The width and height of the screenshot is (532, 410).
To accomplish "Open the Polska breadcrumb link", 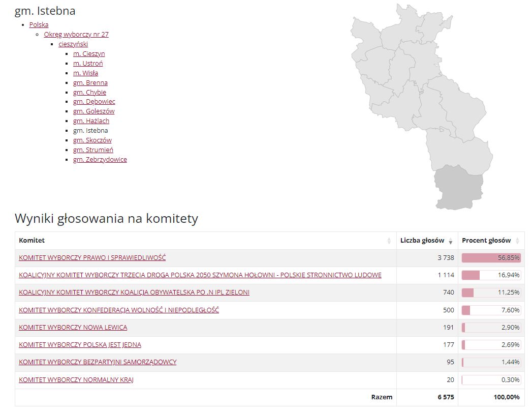I will pos(39,24).
